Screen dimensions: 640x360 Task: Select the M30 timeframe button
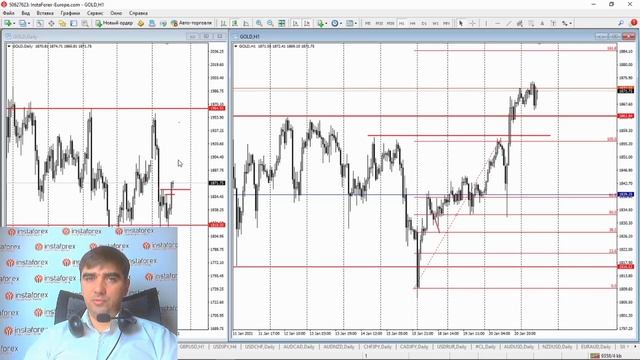(390, 23)
